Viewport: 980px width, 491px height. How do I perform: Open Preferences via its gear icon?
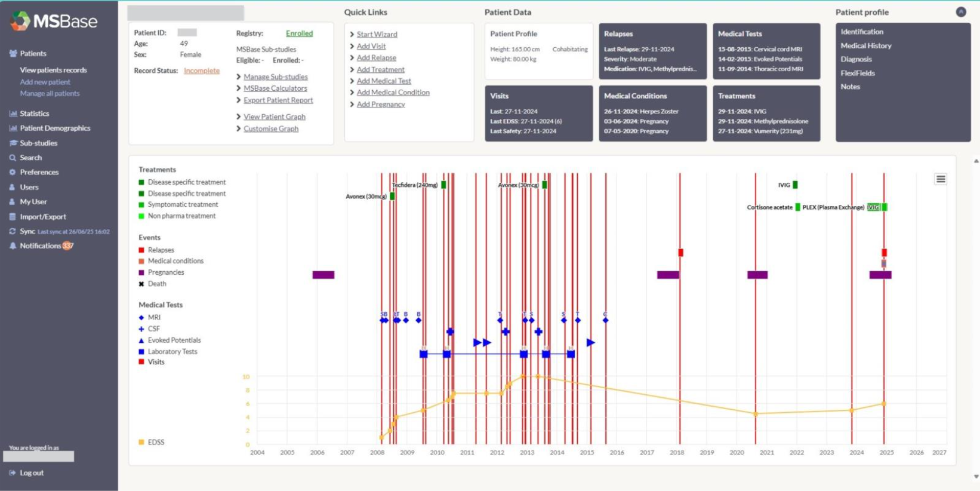click(13, 172)
